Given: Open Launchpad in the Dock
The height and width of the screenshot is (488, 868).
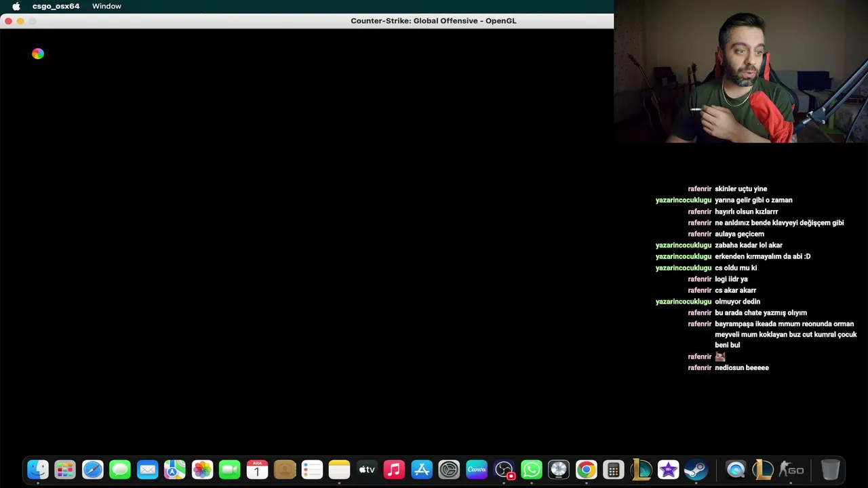Looking at the screenshot, I should tap(65, 470).
